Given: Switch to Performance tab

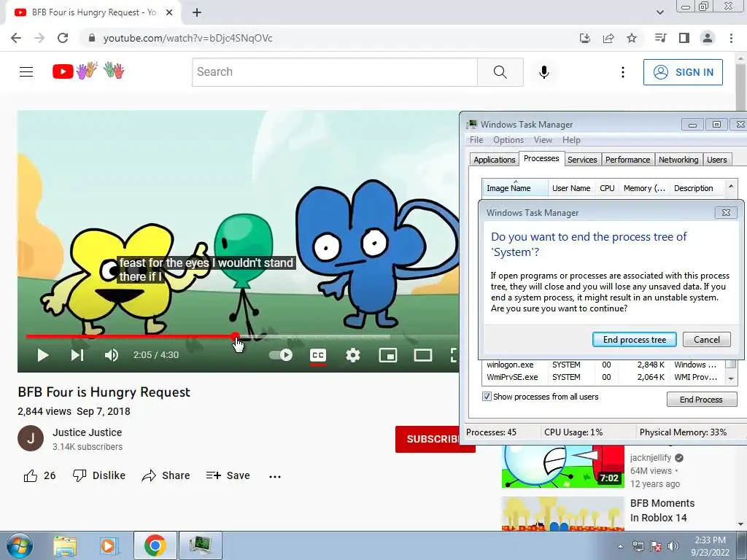Looking at the screenshot, I should point(627,160).
